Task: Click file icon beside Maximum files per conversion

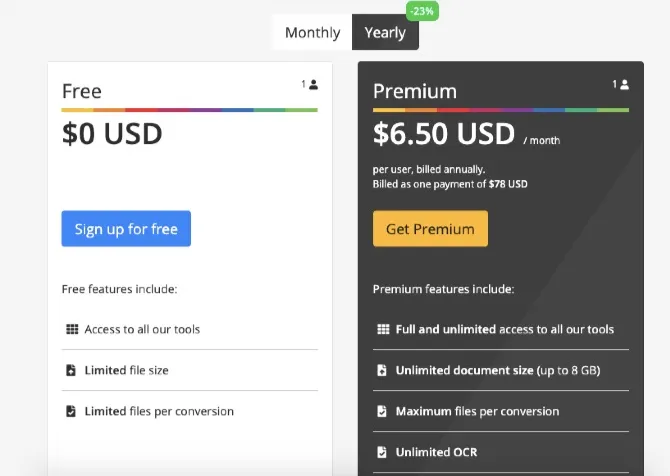Action: [x=382, y=411]
